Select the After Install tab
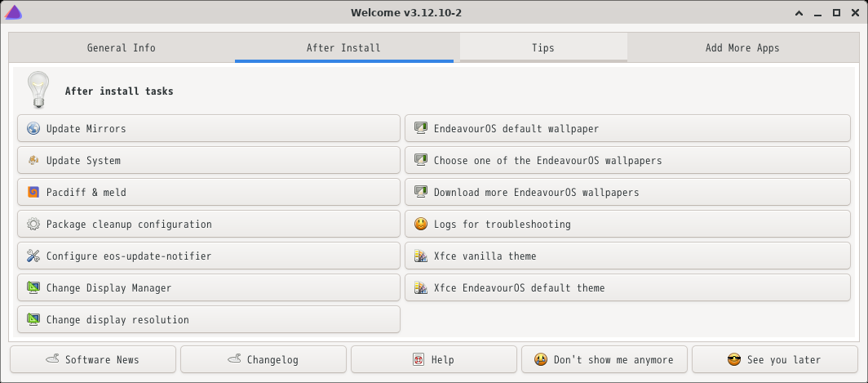 coord(343,47)
